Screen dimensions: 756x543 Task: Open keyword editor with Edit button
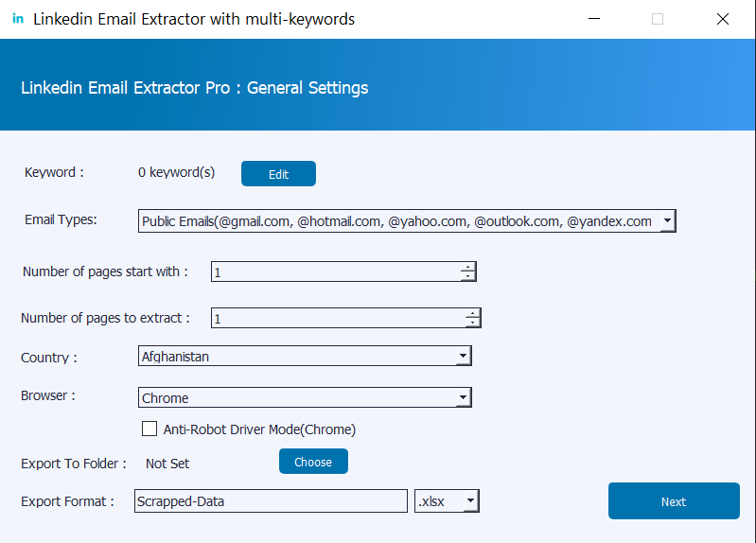point(278,174)
